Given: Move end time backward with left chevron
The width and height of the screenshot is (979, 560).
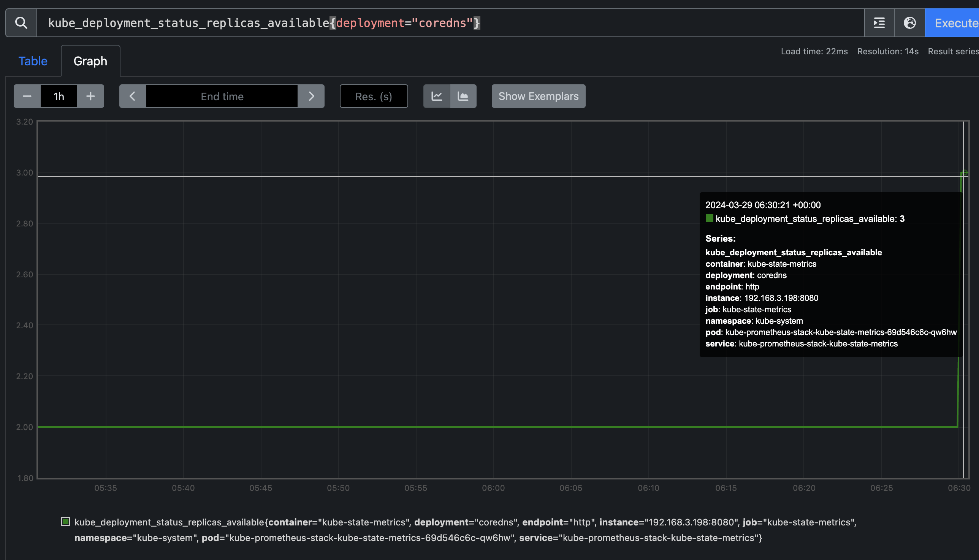Looking at the screenshot, I should (x=132, y=96).
